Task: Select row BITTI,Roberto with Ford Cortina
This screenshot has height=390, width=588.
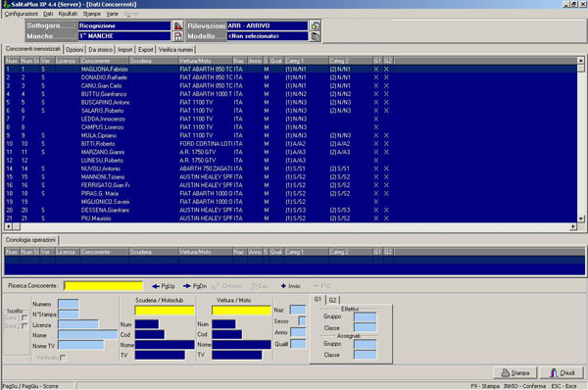Action: point(291,144)
